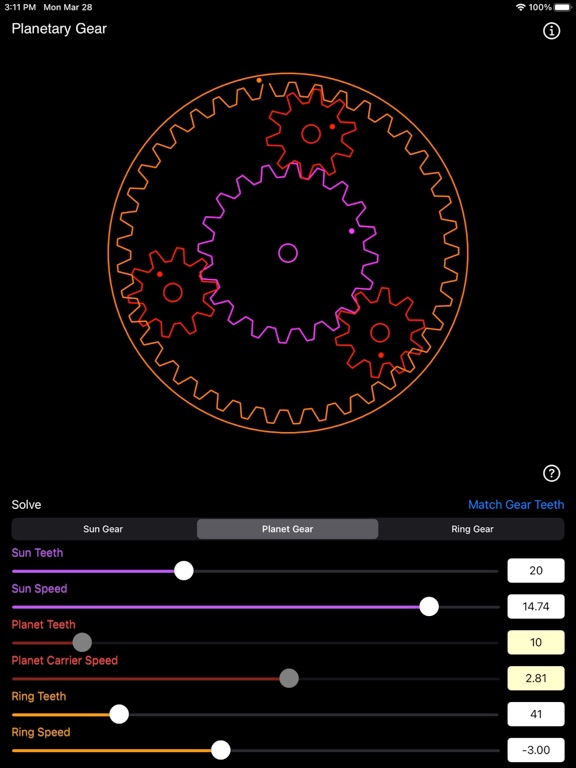576x768 pixels.
Task: Select the Ring Gear solve tab
Action: pos(472,529)
